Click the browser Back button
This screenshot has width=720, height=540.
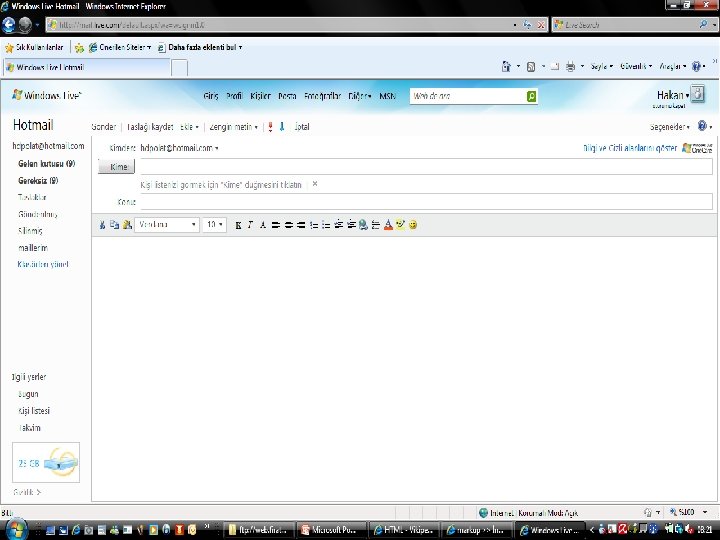(x=9, y=25)
